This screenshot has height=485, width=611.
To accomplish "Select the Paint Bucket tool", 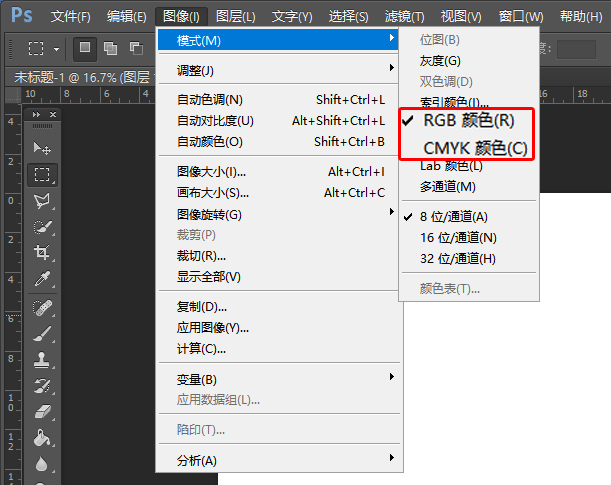I will (x=42, y=438).
